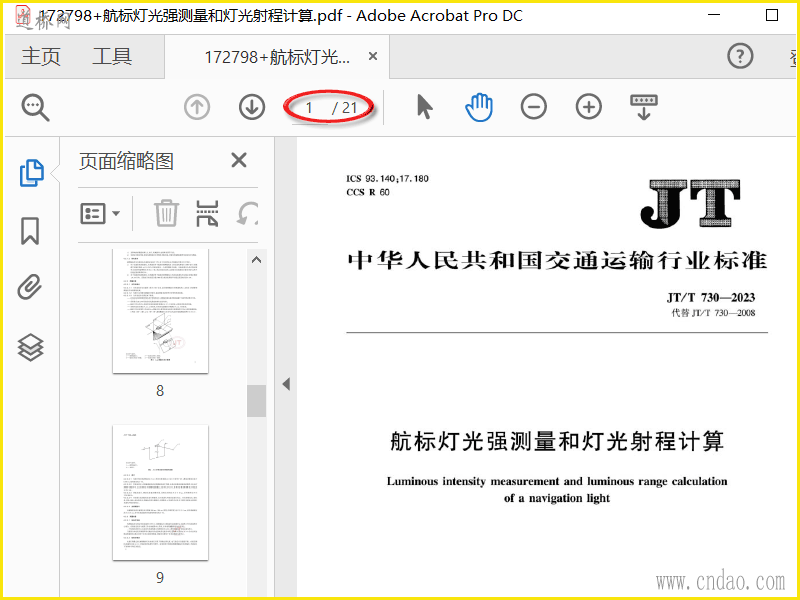Click the JT logo on the page
Image resolution: width=800 pixels, height=600 pixels.
coord(690,204)
